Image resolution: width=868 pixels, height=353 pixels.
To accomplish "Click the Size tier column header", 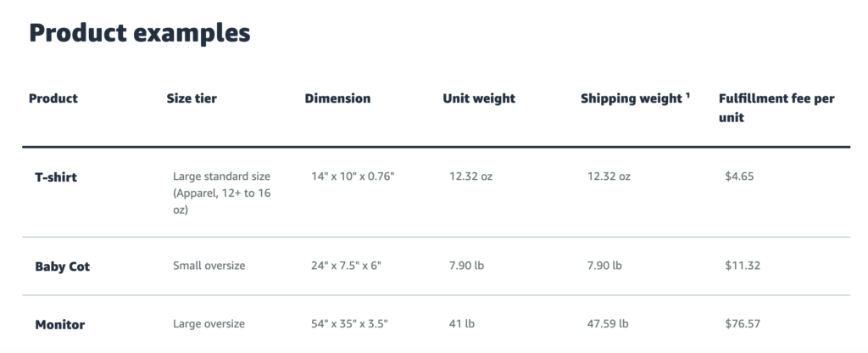I will 192,98.
